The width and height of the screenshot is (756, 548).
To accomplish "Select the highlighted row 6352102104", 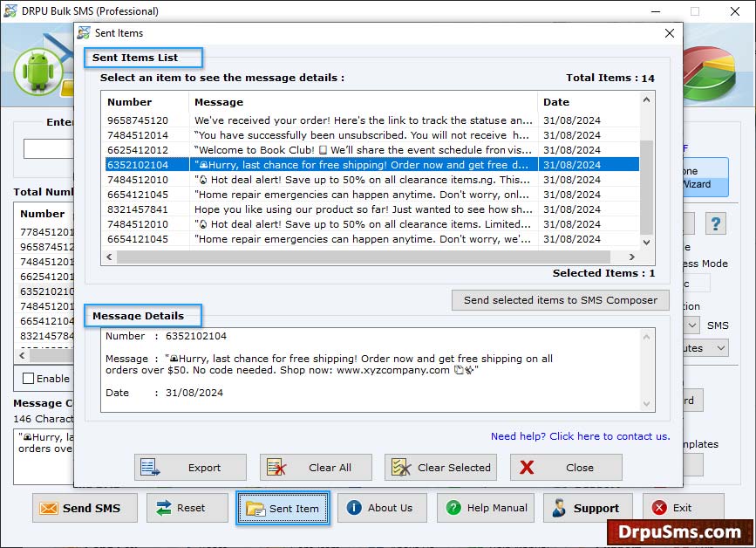I will (372, 165).
